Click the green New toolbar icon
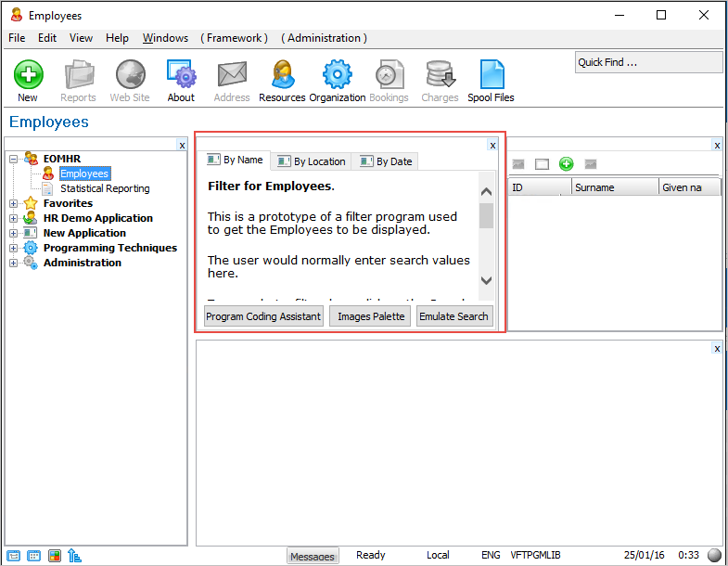Image resolution: width=728 pixels, height=566 pixels. click(29, 74)
